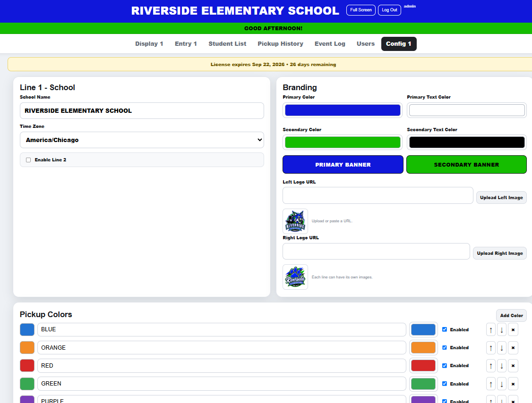Edit the RED color name field
532x403 pixels.
point(222,365)
